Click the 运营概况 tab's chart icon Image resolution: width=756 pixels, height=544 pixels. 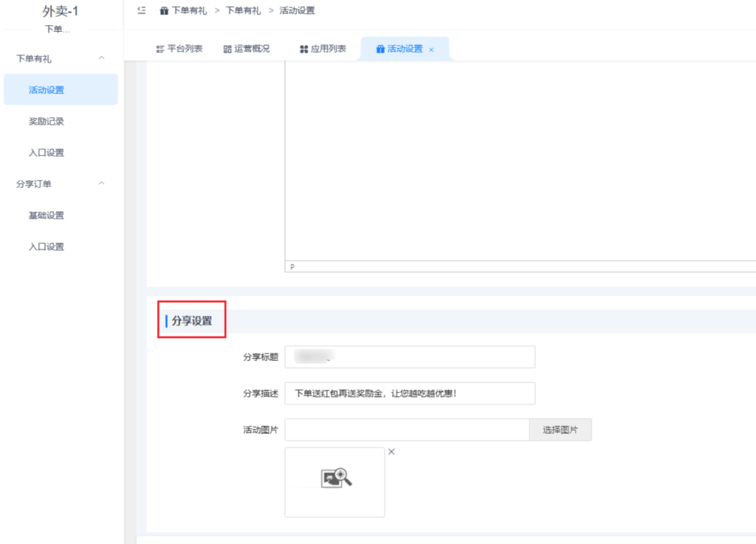[x=226, y=48]
